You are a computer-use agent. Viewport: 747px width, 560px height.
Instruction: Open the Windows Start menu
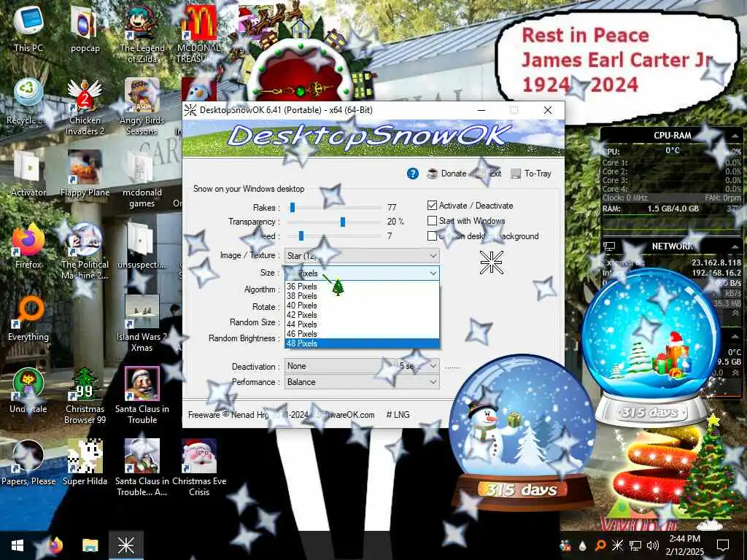click(x=18, y=545)
